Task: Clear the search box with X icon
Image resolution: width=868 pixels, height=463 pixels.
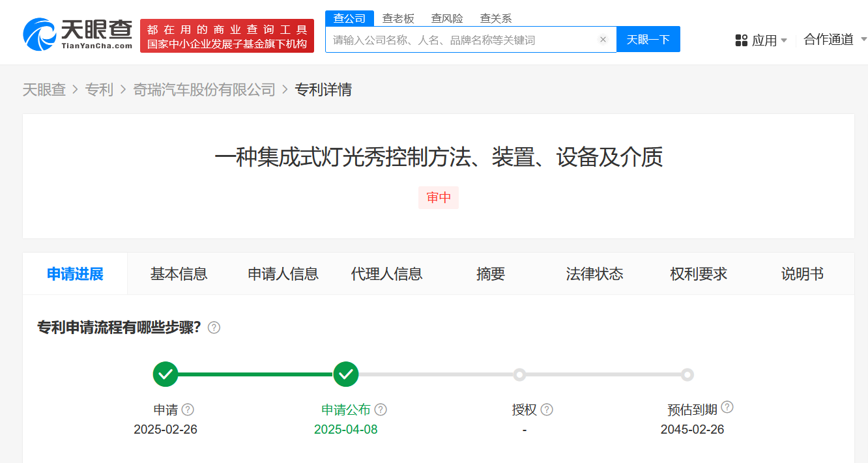Action: (603, 40)
